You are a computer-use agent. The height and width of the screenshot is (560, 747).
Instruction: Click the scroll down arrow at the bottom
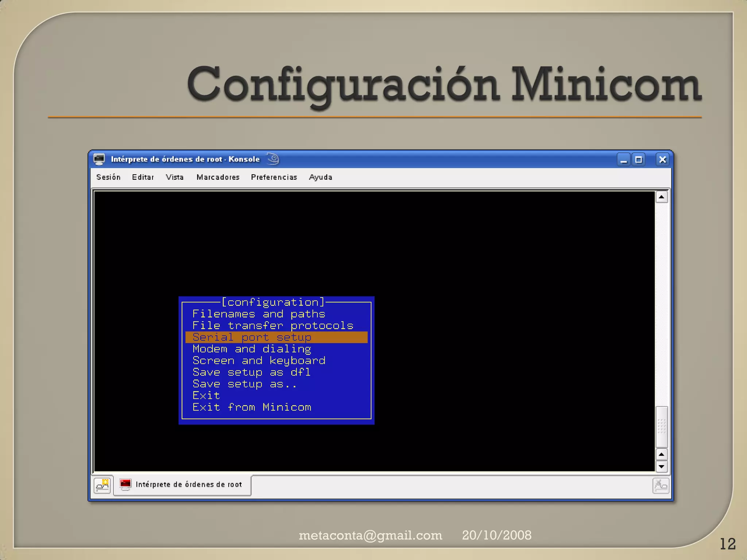coord(661,466)
